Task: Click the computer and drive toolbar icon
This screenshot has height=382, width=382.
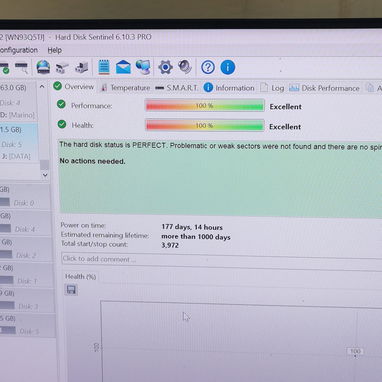Action: point(81,67)
